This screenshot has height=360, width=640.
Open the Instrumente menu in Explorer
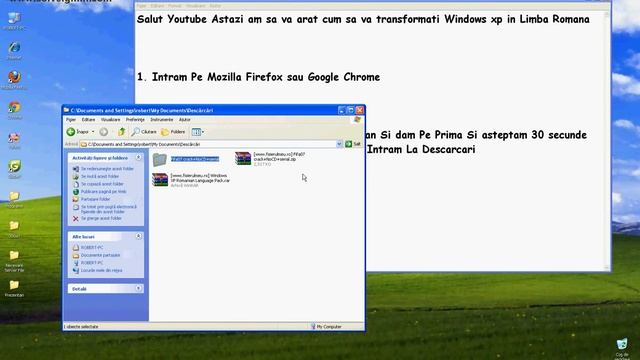click(162, 120)
